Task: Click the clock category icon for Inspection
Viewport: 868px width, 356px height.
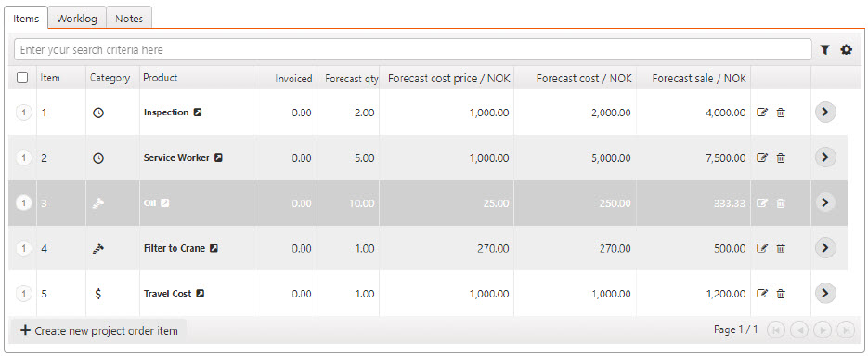Action: click(x=98, y=112)
